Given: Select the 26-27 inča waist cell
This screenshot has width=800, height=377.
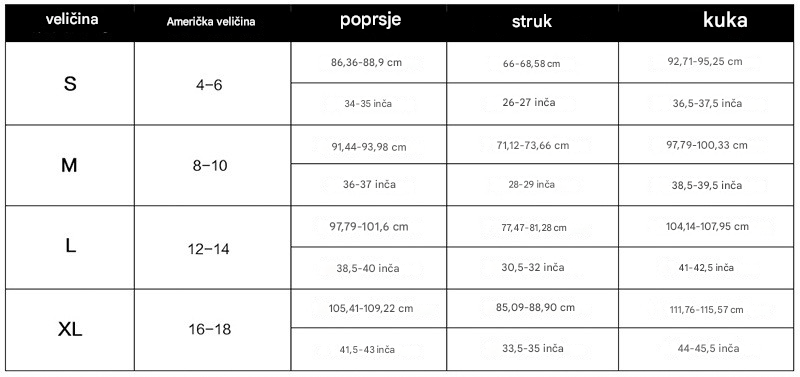Looking at the screenshot, I should [x=533, y=104].
